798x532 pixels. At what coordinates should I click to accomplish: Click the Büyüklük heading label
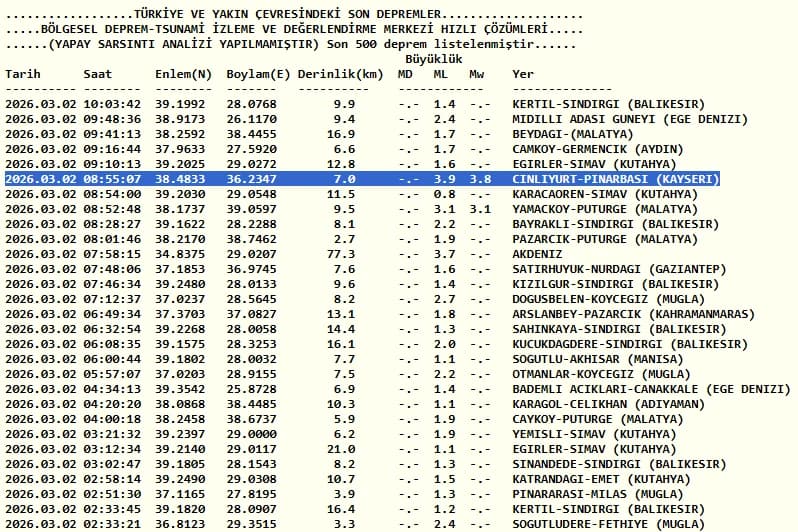coord(434,59)
